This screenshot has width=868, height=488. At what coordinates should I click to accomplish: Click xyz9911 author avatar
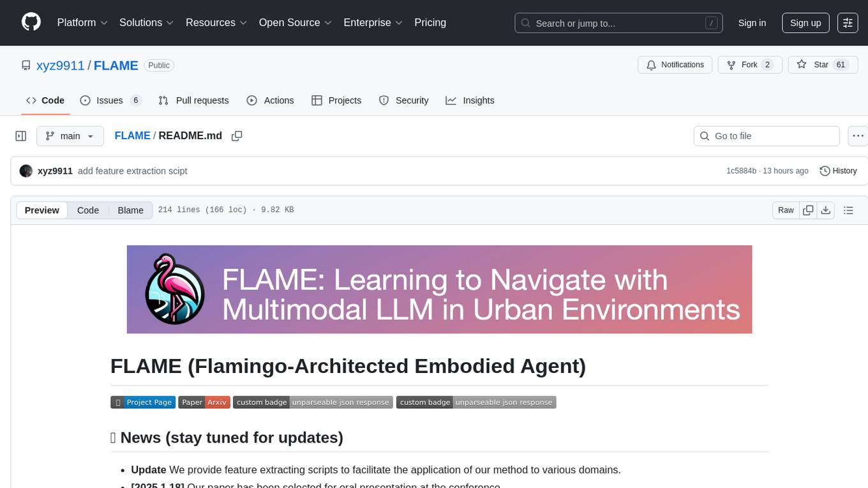click(26, 171)
